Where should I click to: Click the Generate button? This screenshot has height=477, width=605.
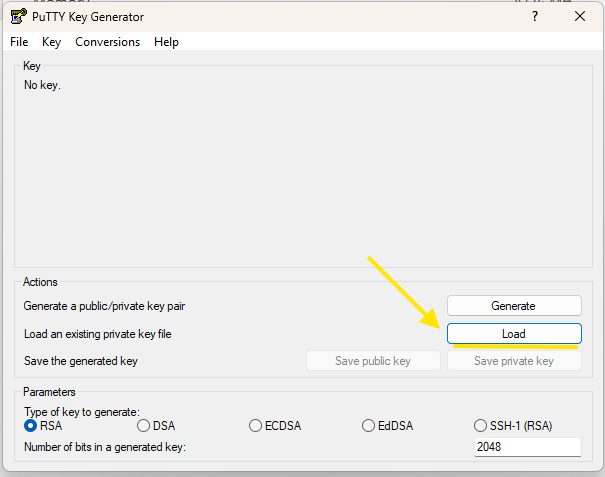514,306
